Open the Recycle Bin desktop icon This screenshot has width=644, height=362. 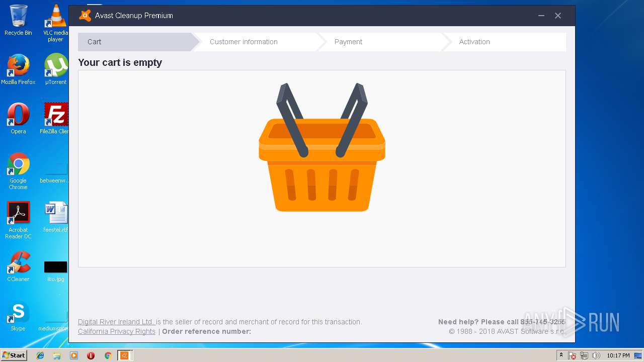click(18, 20)
